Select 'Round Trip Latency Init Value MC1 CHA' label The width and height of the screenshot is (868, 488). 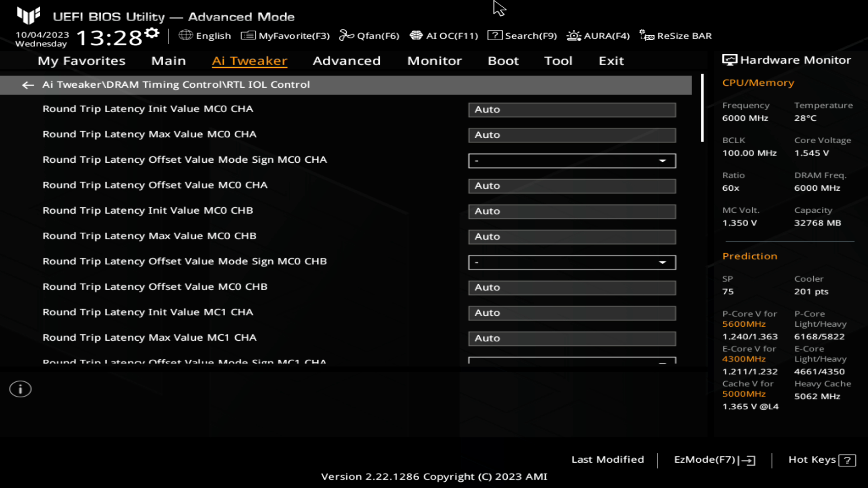pyautogui.click(x=148, y=312)
